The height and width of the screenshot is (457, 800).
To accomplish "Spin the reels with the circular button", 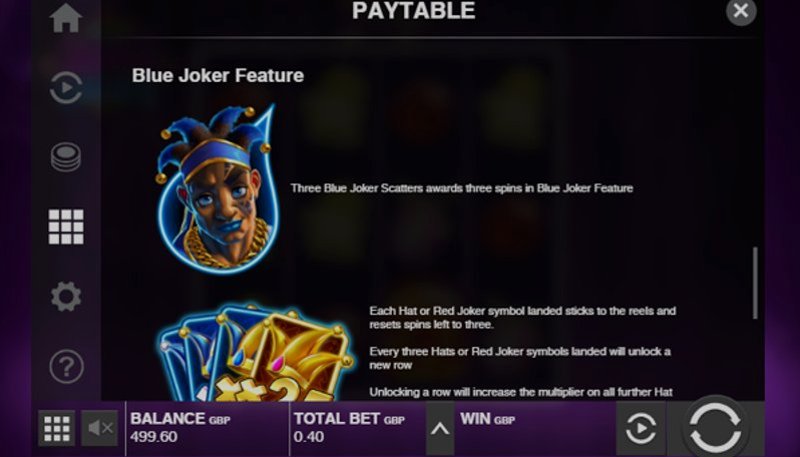I will point(715,427).
